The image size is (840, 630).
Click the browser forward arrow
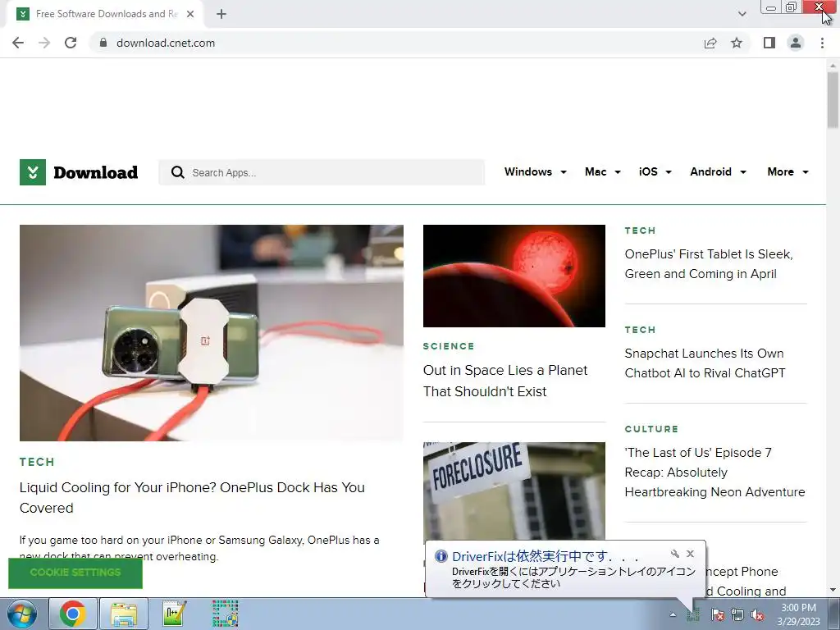tap(44, 43)
